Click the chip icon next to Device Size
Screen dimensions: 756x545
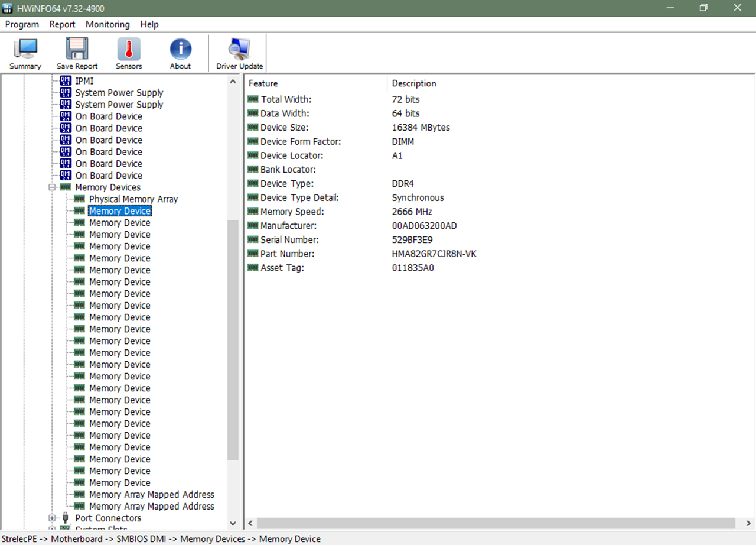click(x=253, y=128)
